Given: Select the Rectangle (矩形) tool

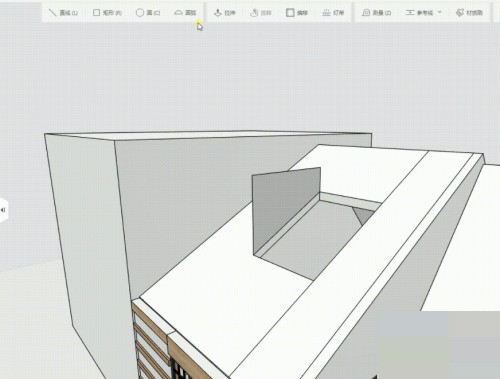Looking at the screenshot, I should click(107, 13).
